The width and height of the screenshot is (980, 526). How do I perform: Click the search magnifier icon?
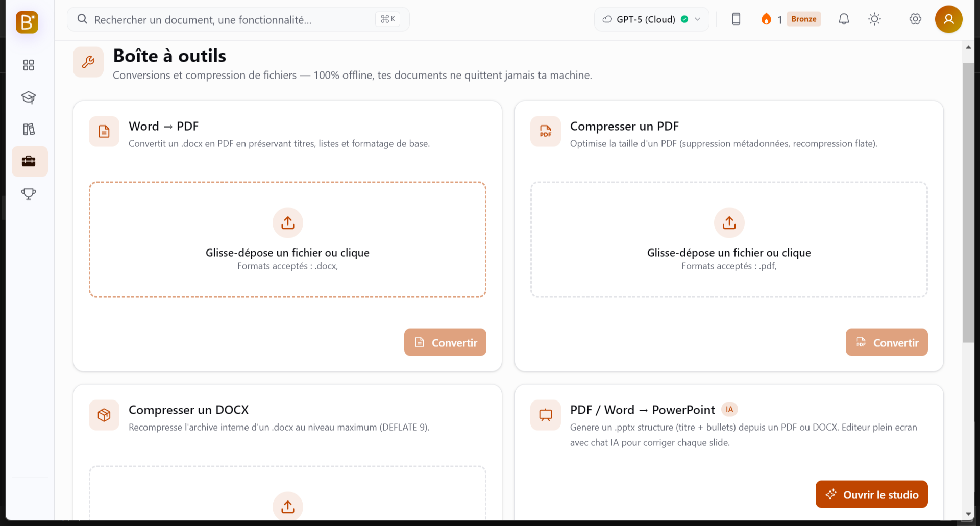click(82, 19)
